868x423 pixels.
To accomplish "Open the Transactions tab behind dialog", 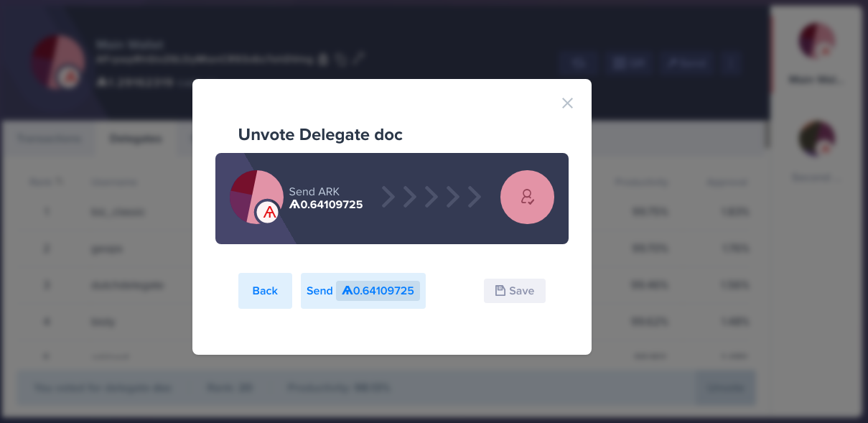I will 49,139.
